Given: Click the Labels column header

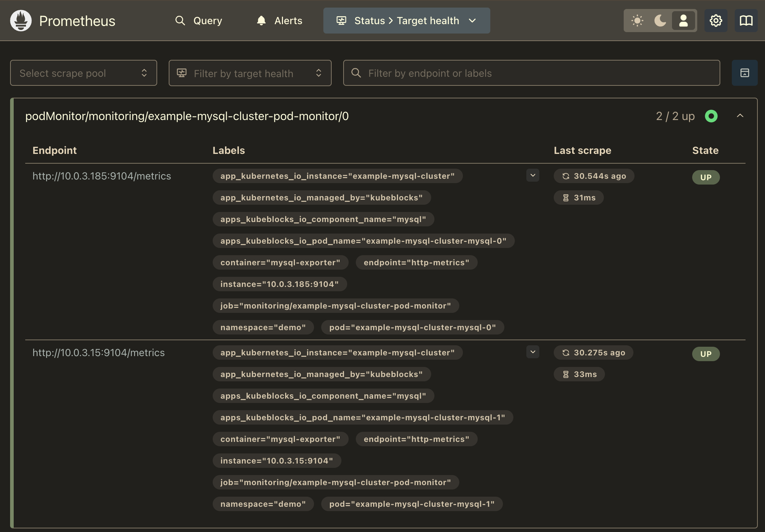Looking at the screenshot, I should click(x=229, y=150).
